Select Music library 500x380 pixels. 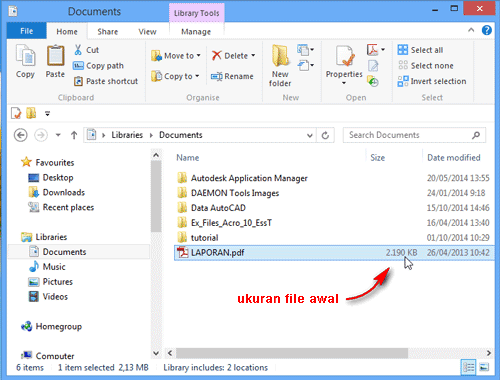[47, 267]
